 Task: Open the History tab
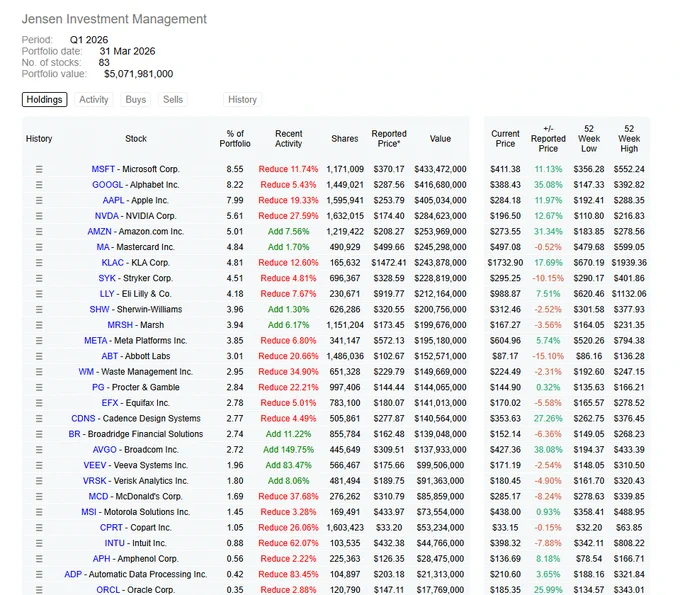click(242, 99)
